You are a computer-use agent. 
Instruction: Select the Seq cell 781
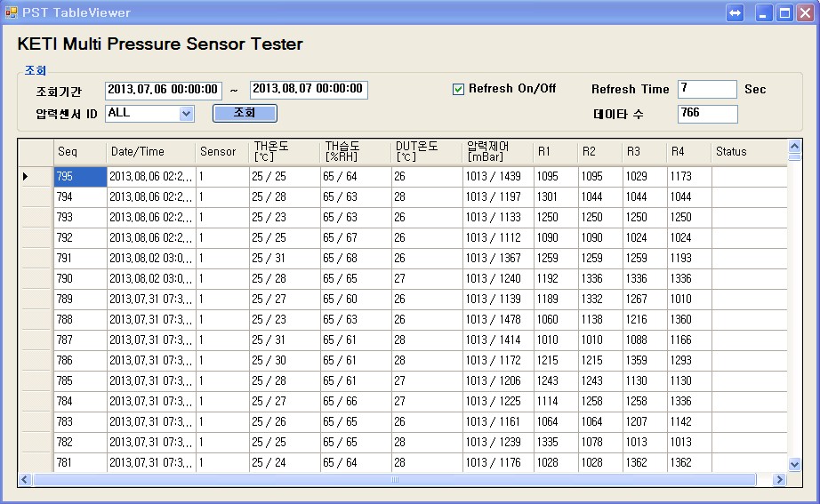(x=80, y=462)
